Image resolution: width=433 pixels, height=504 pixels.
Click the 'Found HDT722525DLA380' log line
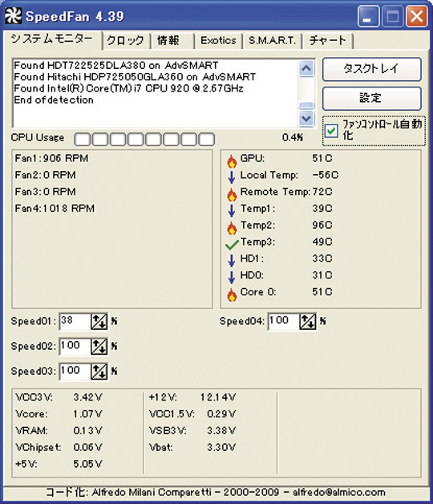click(x=116, y=65)
